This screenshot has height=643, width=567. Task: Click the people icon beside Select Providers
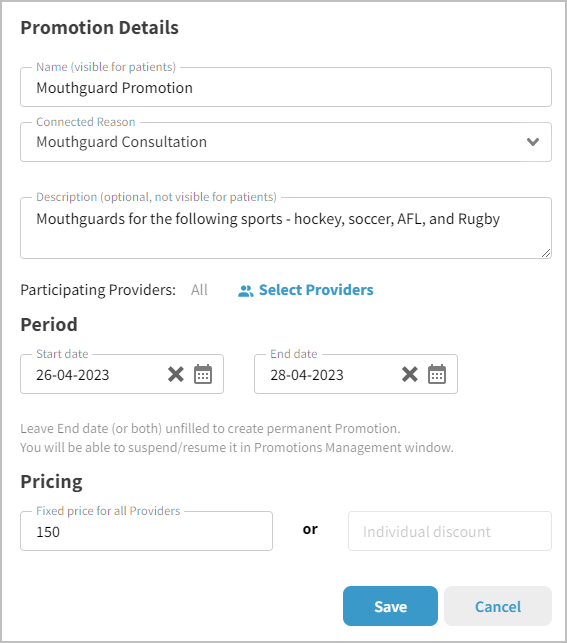click(x=246, y=291)
